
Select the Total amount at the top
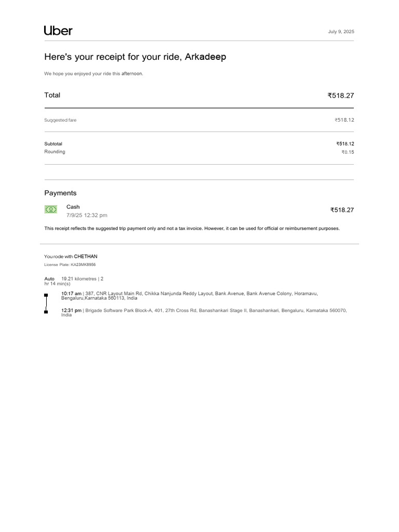point(340,96)
